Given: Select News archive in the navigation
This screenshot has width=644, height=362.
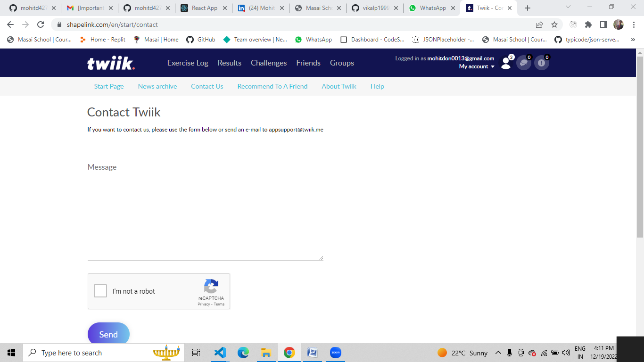Looking at the screenshot, I should [x=157, y=86].
